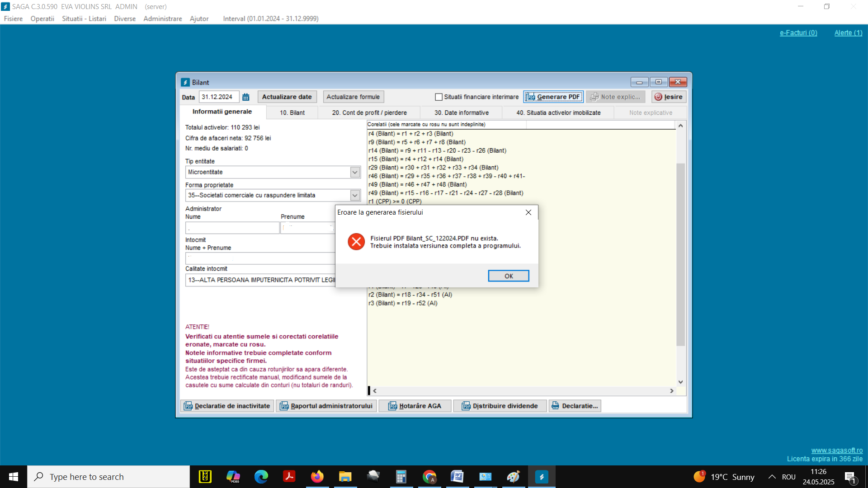Switch to 40. Situatia activelor imobilizate tab
Screen dimensions: 868x488
click(558, 113)
